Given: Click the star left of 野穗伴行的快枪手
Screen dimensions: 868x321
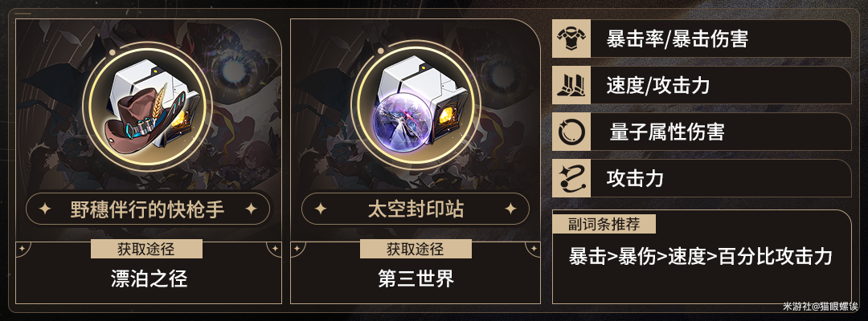Looking at the screenshot, I should pyautogui.click(x=47, y=209).
